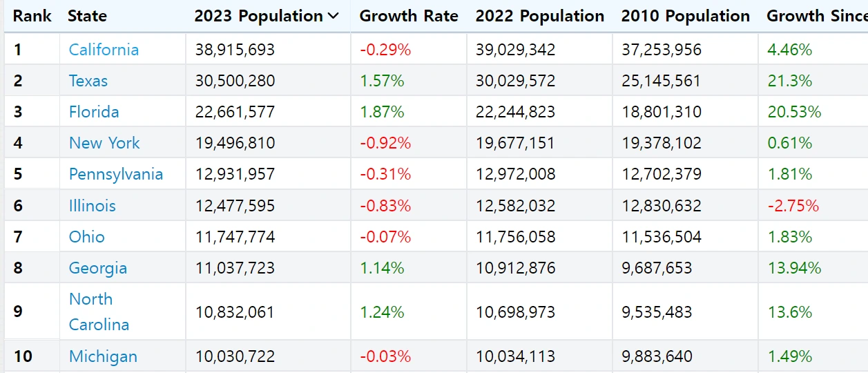
Task: Click the Florida link
Action: (x=94, y=112)
